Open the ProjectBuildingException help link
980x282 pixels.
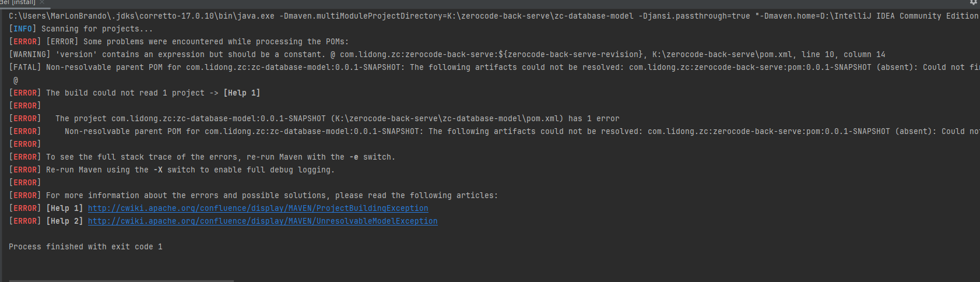click(x=258, y=209)
